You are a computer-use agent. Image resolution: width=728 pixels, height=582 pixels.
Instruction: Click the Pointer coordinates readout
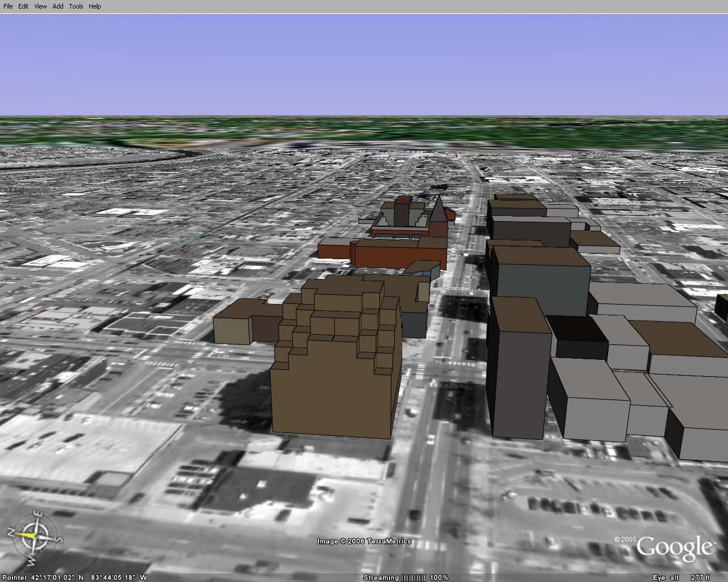click(x=75, y=577)
